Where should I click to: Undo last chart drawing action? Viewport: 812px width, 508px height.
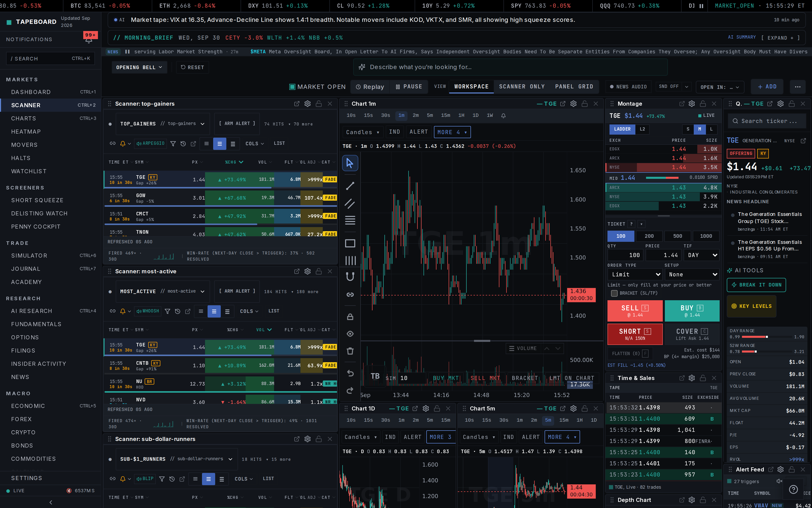(x=350, y=373)
